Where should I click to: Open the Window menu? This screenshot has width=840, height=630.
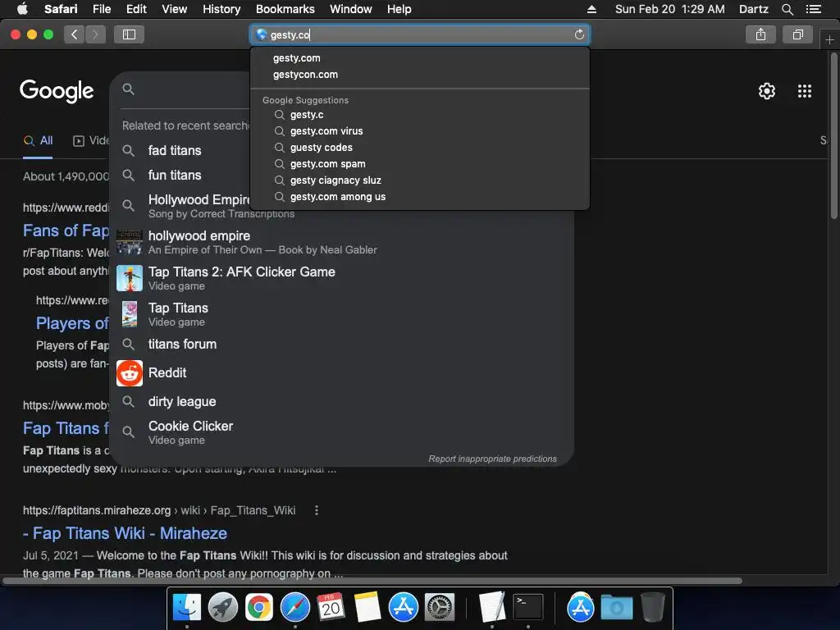351,9
